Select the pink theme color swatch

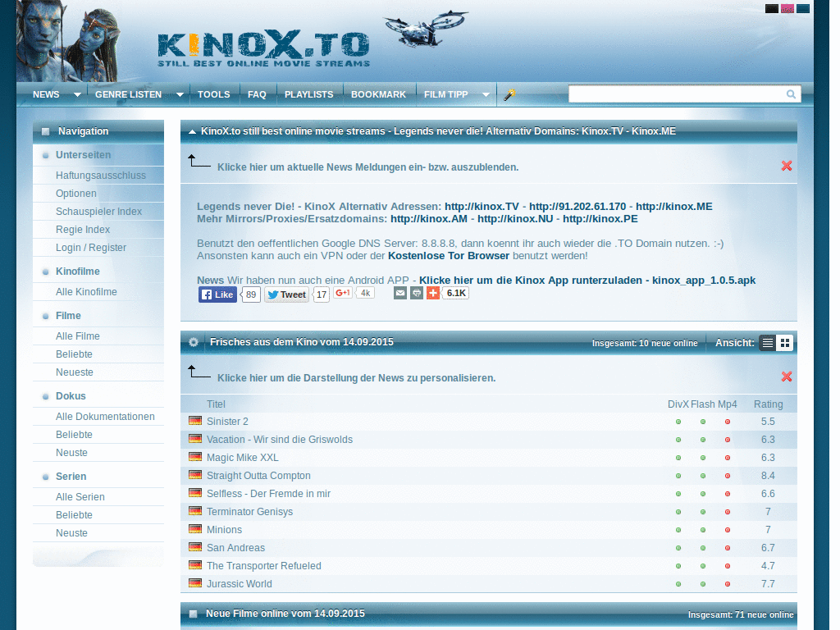[x=787, y=8]
